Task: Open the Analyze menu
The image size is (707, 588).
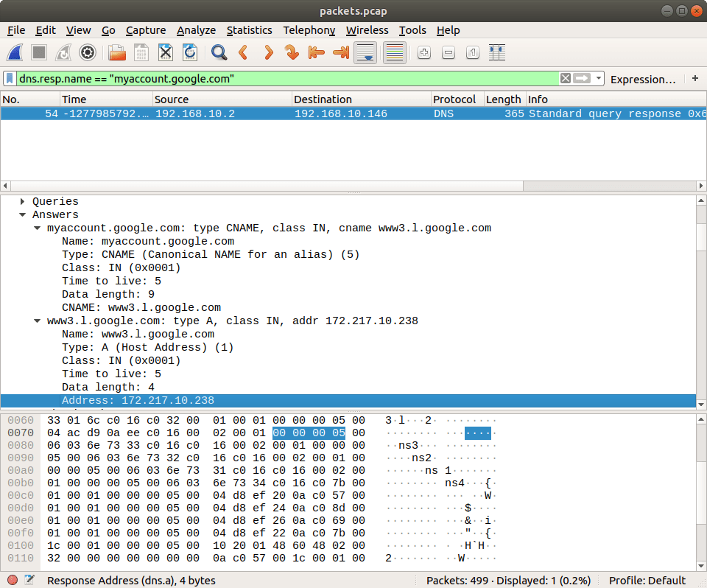Action: click(x=196, y=30)
